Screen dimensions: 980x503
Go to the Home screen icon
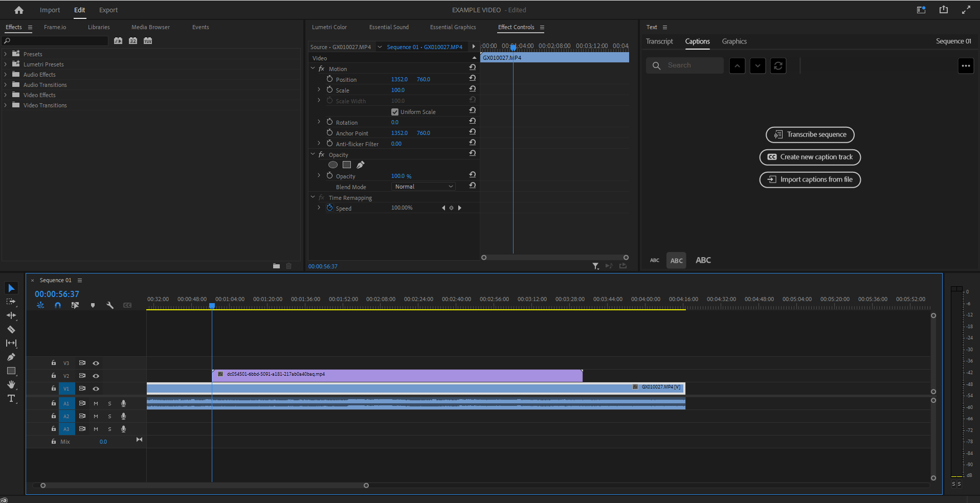click(19, 10)
